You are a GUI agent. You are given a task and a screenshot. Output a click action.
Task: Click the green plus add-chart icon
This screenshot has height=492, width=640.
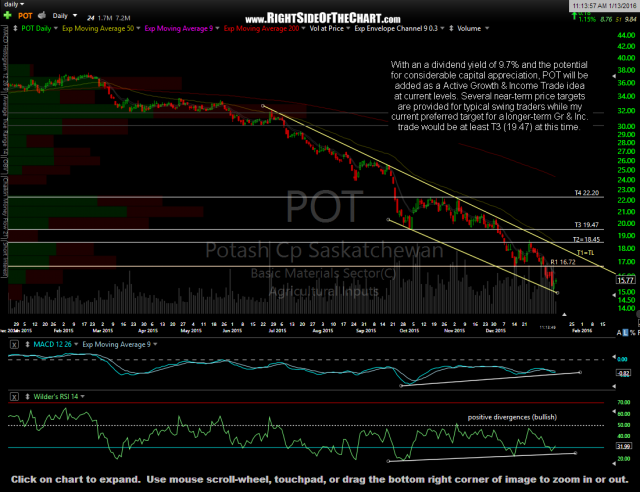[x=7, y=16]
